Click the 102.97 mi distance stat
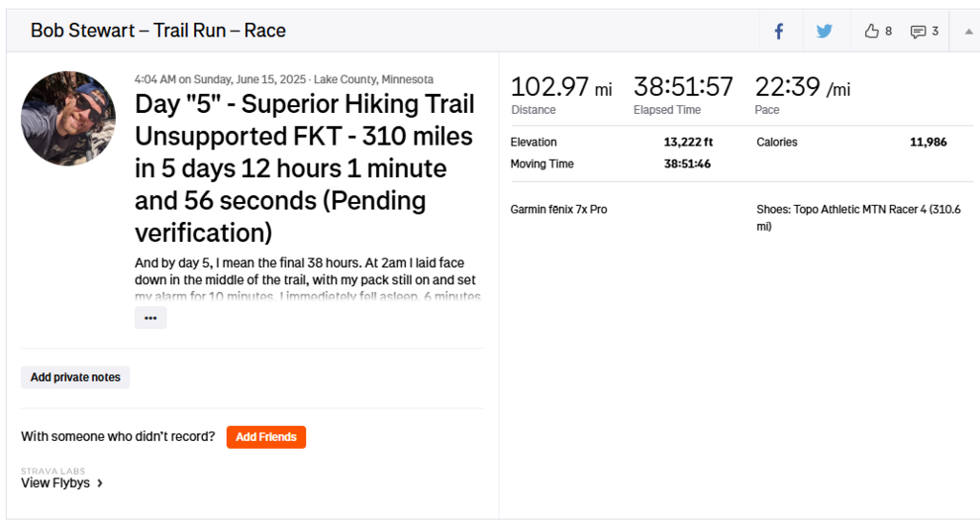This screenshot has height=532, width=980. tap(561, 88)
